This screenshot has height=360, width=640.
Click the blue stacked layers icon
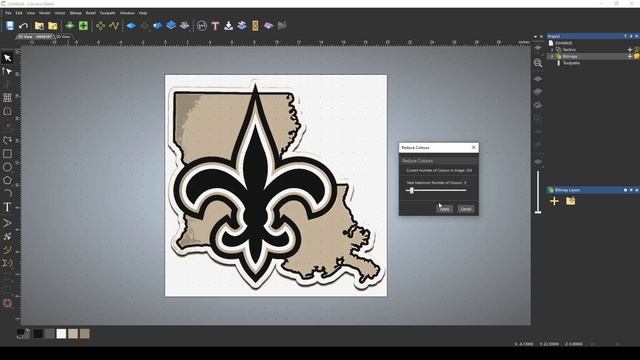click(171, 26)
